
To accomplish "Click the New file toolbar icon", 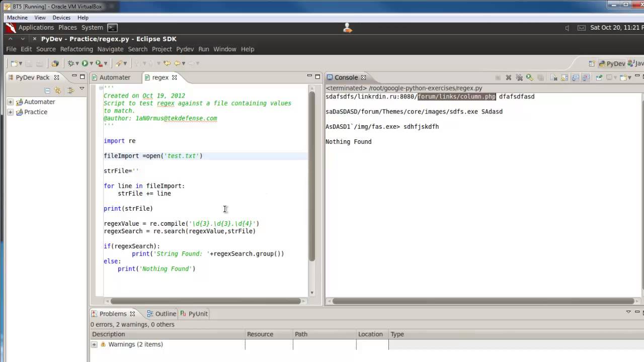I will (14, 63).
